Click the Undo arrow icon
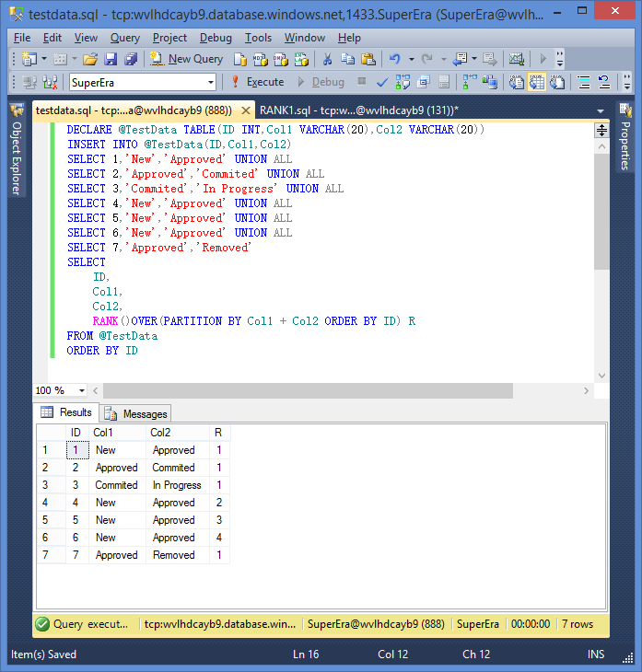This screenshot has width=642, height=672. [395, 59]
